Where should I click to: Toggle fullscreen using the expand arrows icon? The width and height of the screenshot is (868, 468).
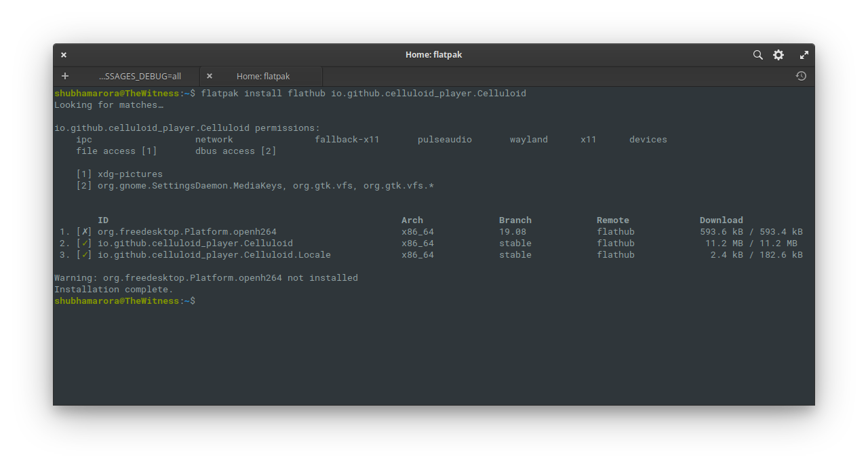point(804,55)
